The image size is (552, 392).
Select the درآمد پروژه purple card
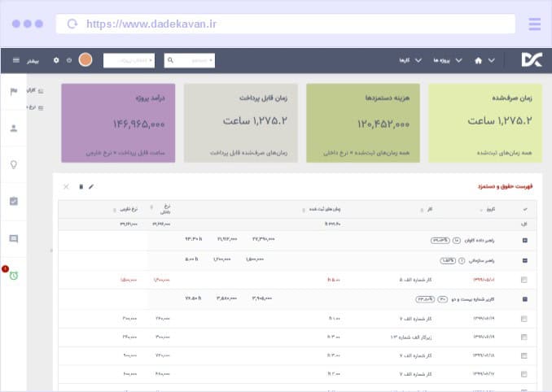click(x=118, y=123)
